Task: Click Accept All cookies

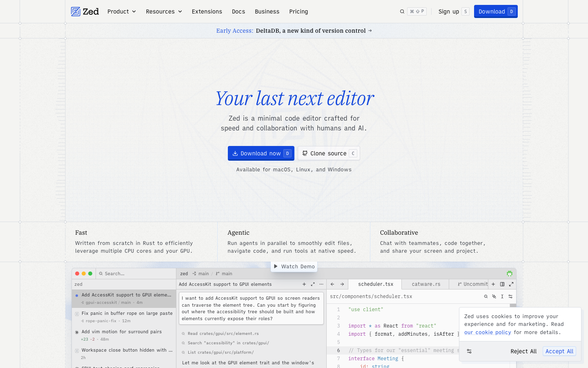Action: 559,351
